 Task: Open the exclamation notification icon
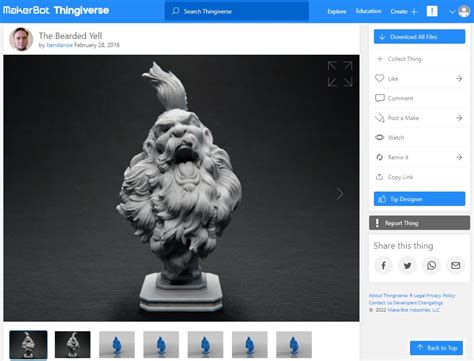(432, 11)
